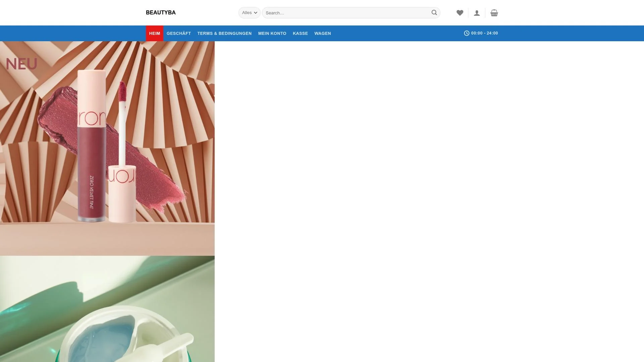Screen dimensions: 644x362
Task: Click the BEAUTYBA site logo
Action: (161, 13)
